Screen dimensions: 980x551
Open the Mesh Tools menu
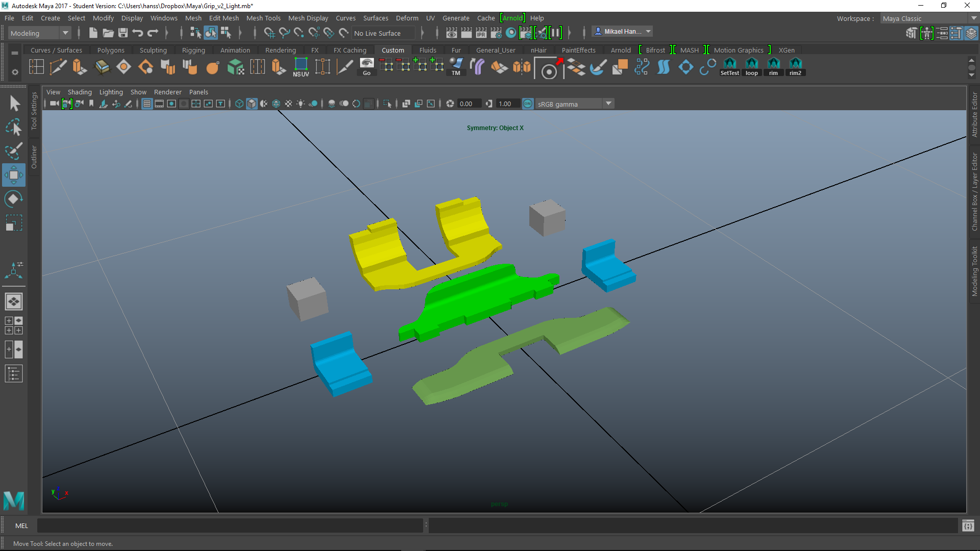263,18
